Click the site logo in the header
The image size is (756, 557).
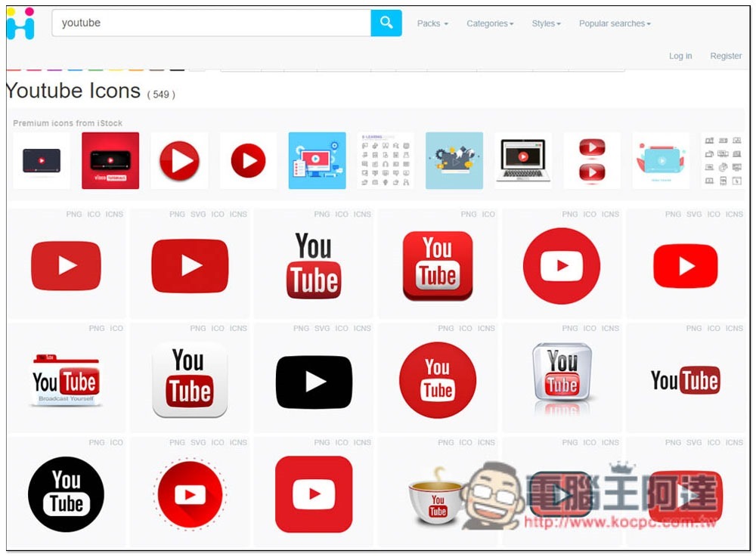coord(20,23)
